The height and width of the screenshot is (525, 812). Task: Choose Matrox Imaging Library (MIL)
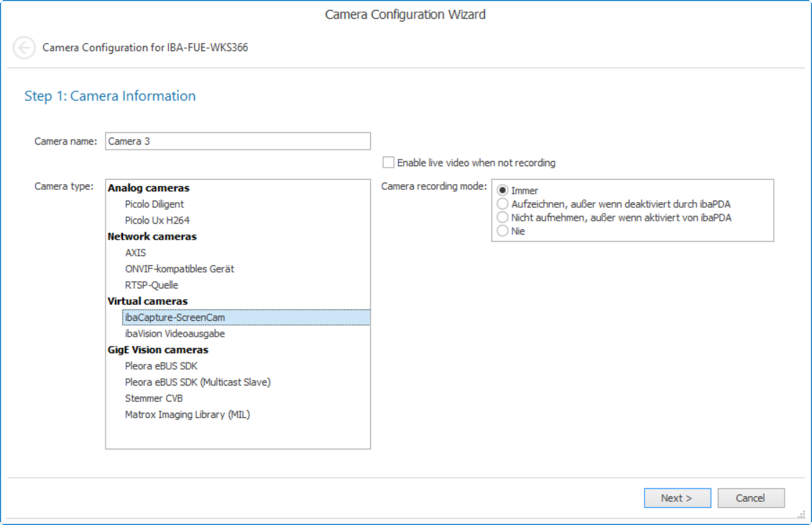click(x=188, y=414)
